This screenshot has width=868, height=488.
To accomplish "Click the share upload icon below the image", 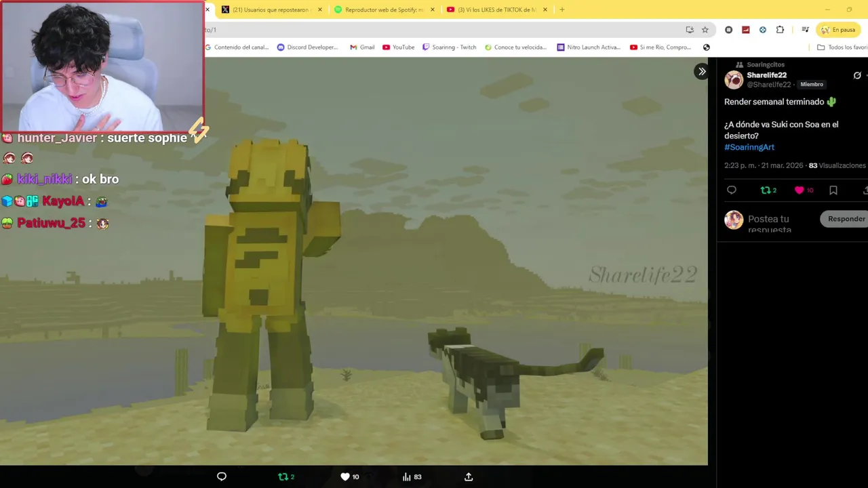I will click(469, 476).
